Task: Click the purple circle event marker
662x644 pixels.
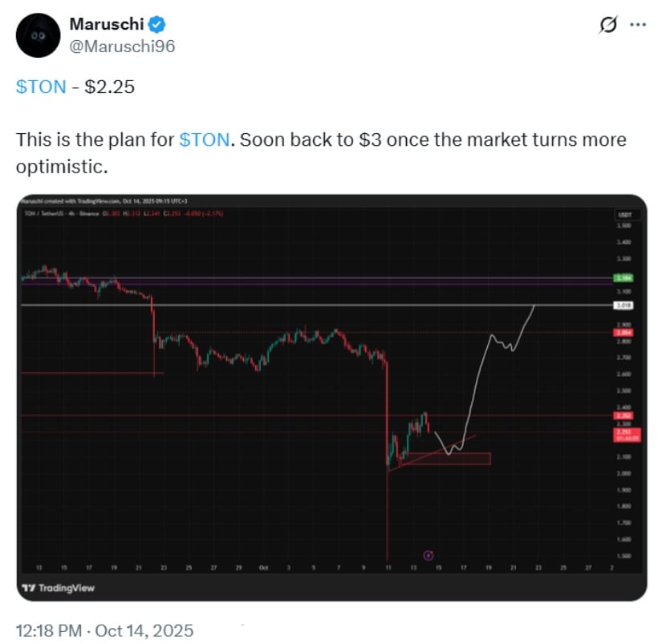Action: tap(428, 554)
